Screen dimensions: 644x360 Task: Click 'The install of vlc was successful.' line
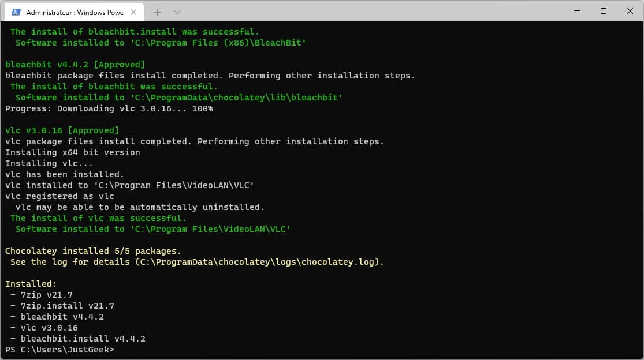98,218
